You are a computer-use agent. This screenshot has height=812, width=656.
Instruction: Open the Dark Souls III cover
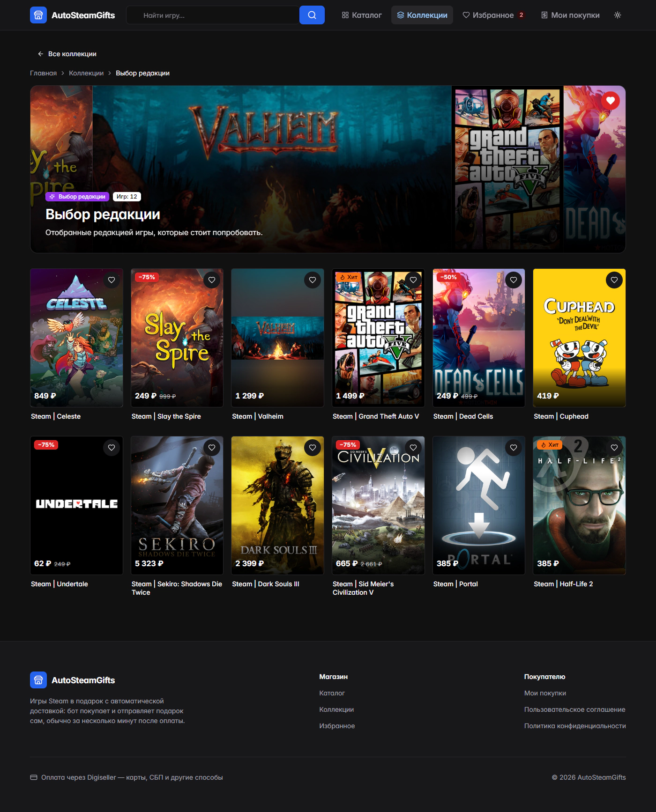pyautogui.click(x=277, y=505)
